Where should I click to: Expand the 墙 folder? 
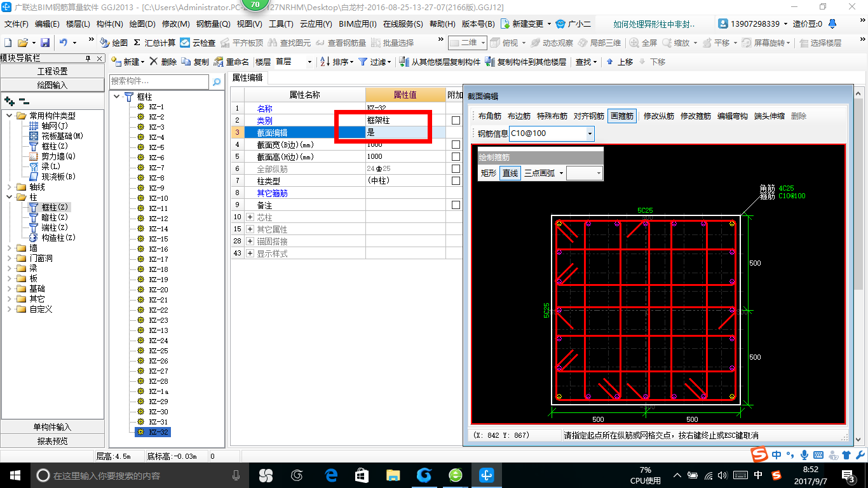pos(8,248)
